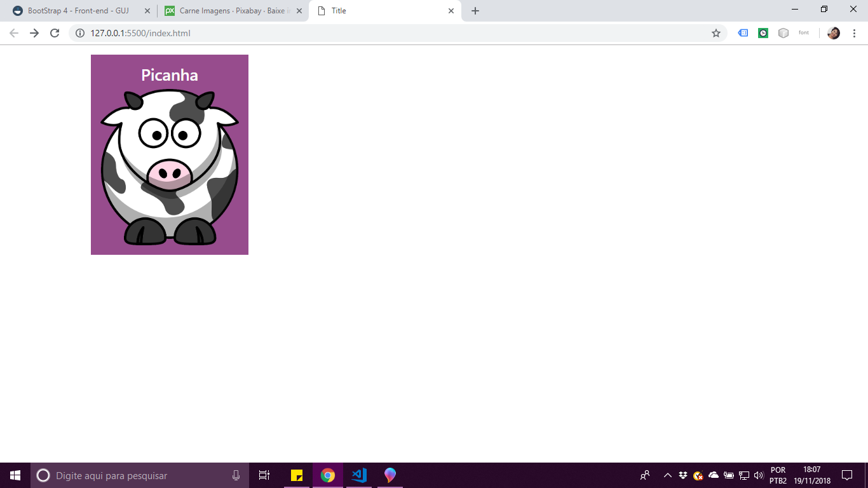868x488 pixels.
Task: Open Chrome's three-dot menu
Action: pyautogui.click(x=854, y=33)
